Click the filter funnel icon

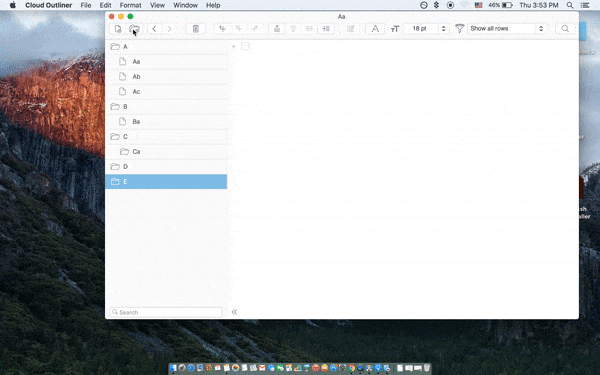click(460, 28)
